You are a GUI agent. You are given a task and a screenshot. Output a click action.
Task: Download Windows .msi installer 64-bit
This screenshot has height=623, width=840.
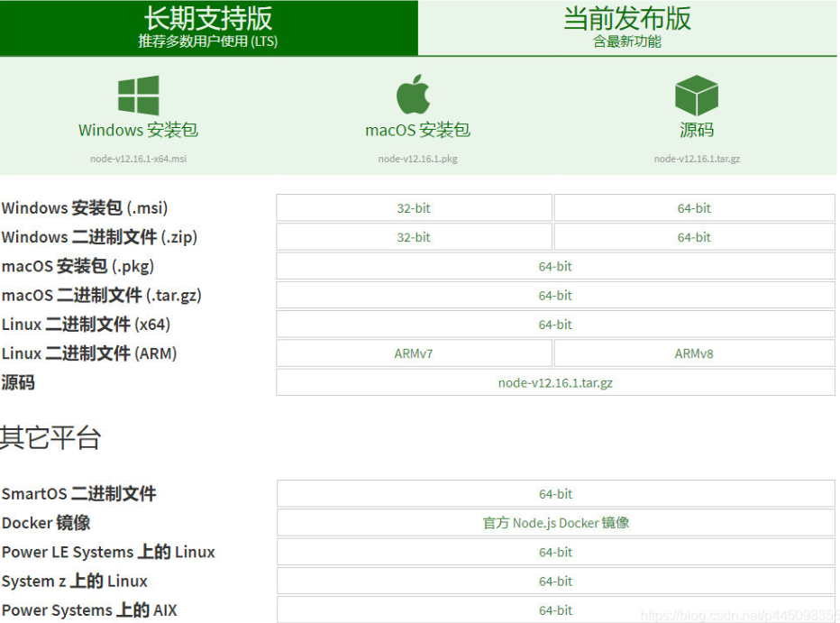tap(694, 208)
